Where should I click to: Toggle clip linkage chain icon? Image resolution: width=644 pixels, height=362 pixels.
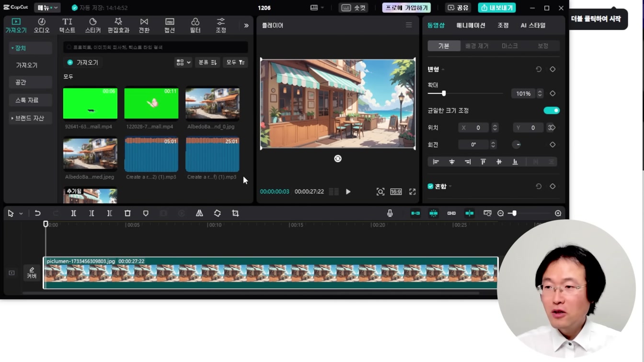pos(451,213)
